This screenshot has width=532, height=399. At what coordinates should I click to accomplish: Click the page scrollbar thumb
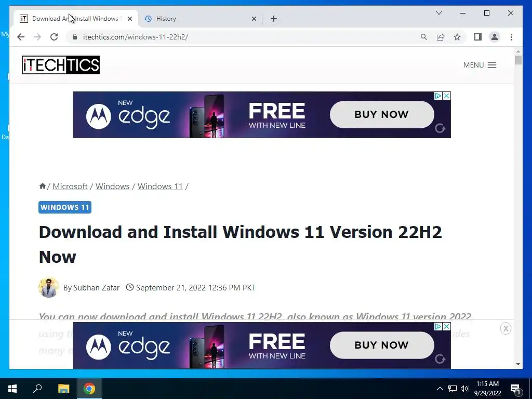(x=518, y=60)
